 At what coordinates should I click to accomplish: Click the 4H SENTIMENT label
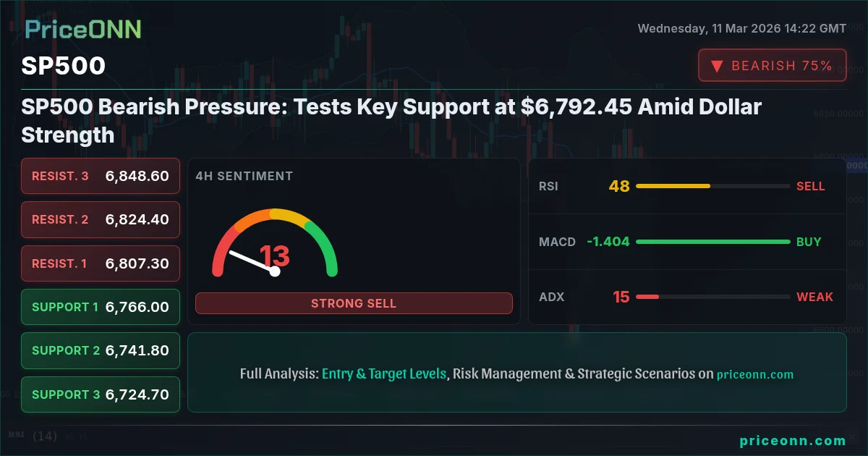point(244,176)
